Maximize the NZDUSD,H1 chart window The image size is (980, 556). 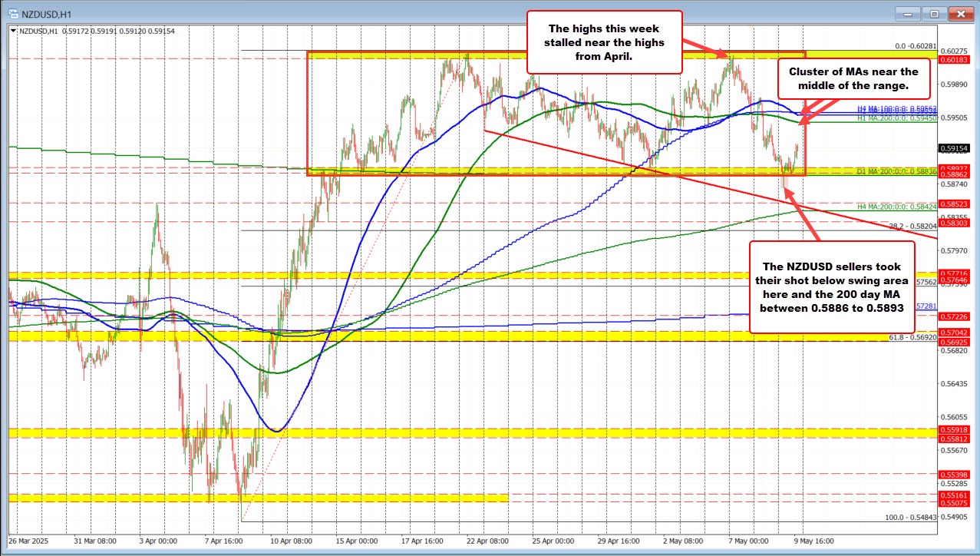933,13
